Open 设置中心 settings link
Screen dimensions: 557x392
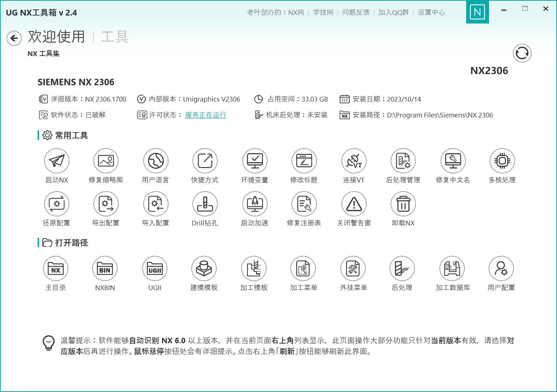point(431,12)
